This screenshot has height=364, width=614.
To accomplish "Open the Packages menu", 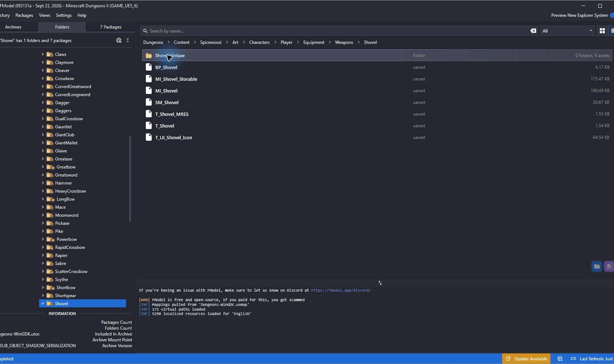I will tap(24, 15).
